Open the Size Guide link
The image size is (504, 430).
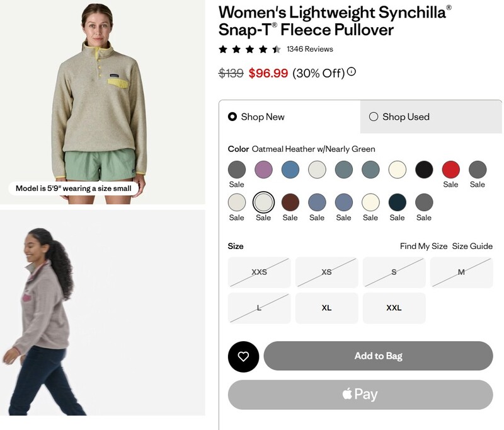point(472,246)
